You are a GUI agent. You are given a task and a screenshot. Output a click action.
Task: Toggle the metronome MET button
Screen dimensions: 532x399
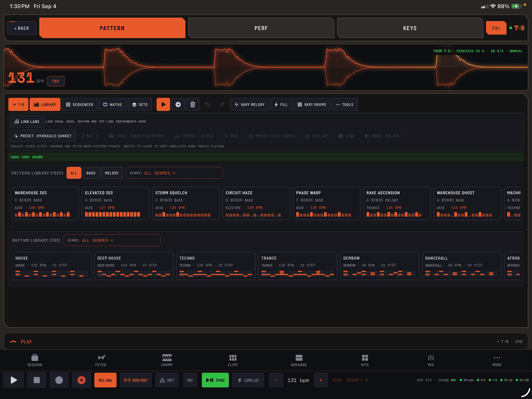coord(167,380)
